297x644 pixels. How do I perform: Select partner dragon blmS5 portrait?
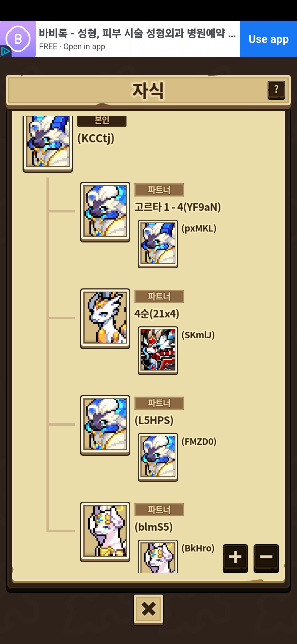click(105, 532)
